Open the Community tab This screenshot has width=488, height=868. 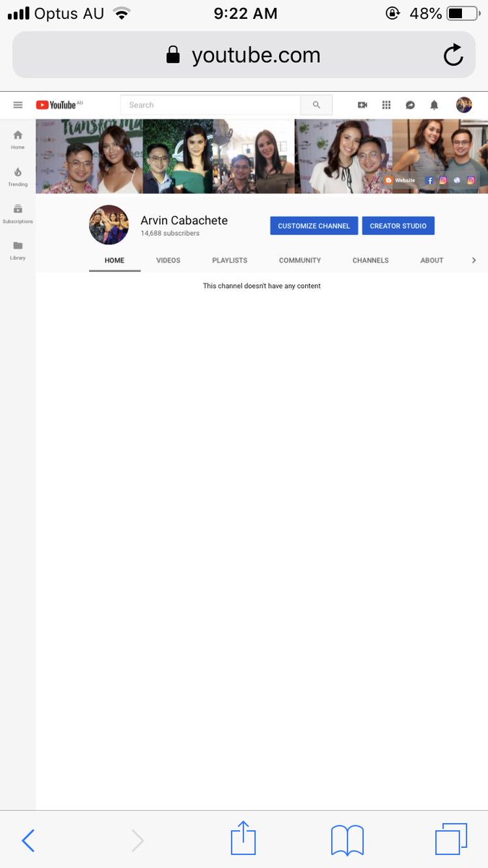(x=300, y=260)
